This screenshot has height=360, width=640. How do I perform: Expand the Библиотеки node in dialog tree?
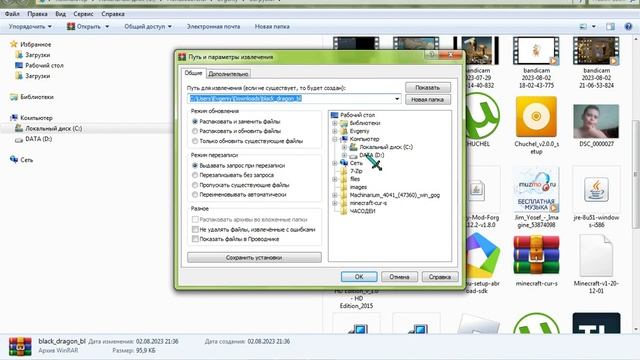335,123
